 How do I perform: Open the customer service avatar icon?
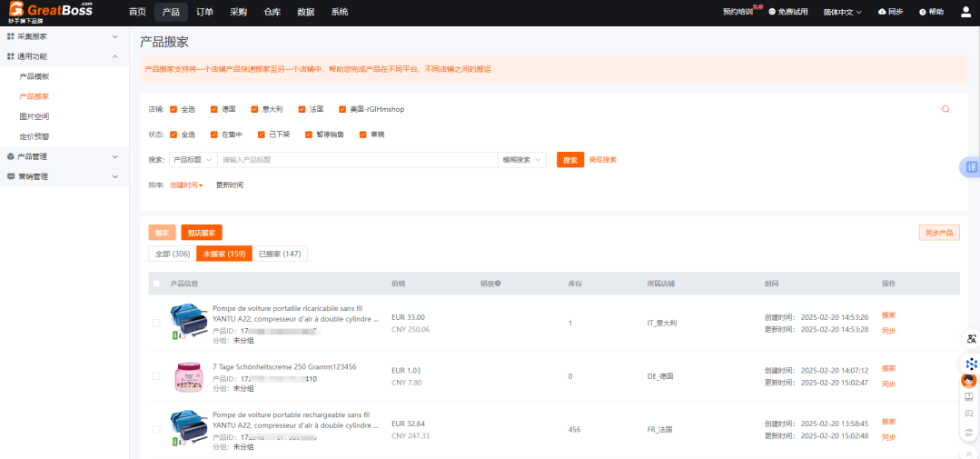[x=969, y=380]
